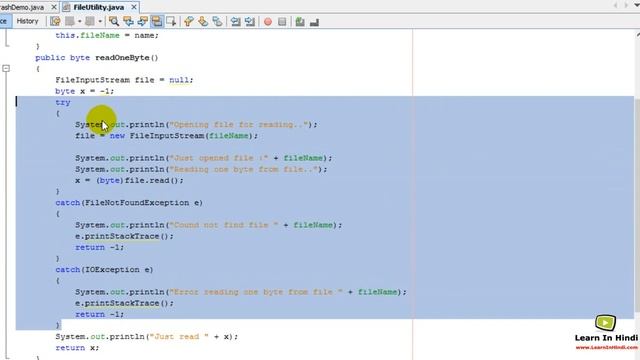Click the Back navigation arrow icon

[x=70, y=22]
